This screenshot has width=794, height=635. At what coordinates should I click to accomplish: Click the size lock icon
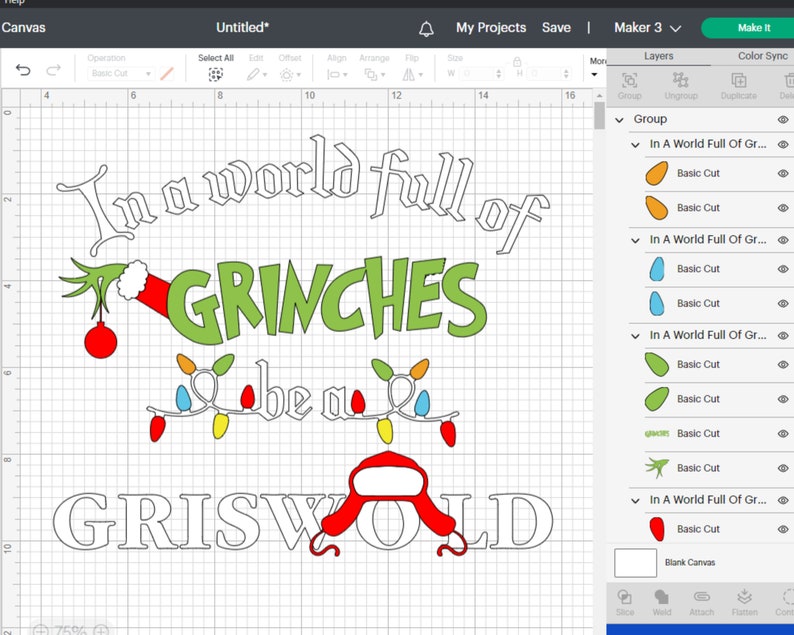[x=517, y=62]
